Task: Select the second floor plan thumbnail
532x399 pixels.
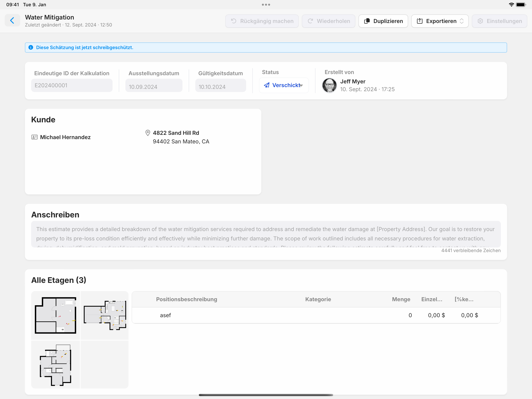Action: (105, 315)
